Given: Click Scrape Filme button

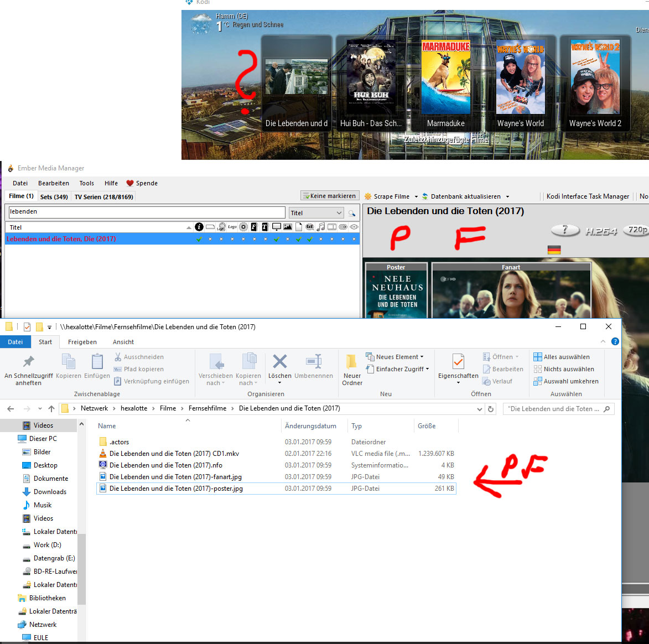Looking at the screenshot, I should click(387, 196).
